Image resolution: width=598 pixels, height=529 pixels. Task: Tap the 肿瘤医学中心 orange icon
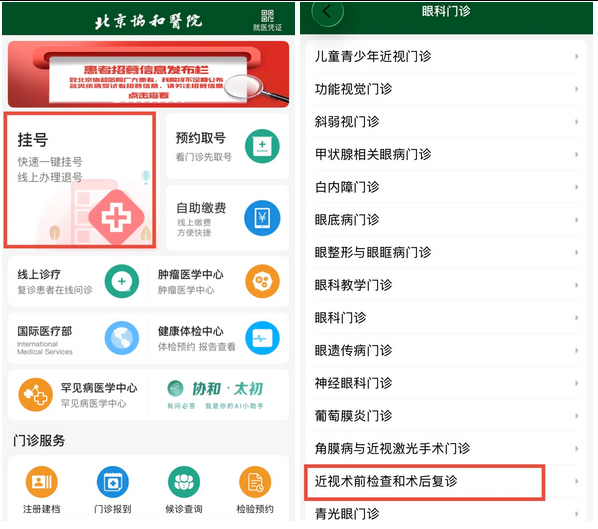(x=262, y=281)
